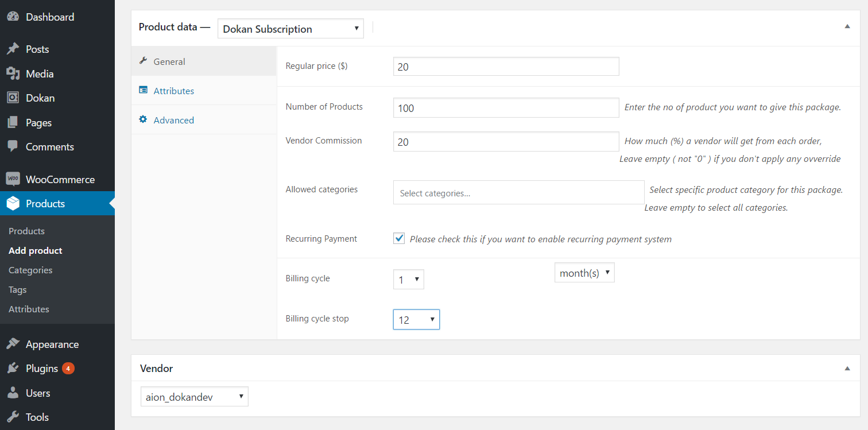868x430 pixels.
Task: Click the Plugins update count badge
Action: point(68,368)
